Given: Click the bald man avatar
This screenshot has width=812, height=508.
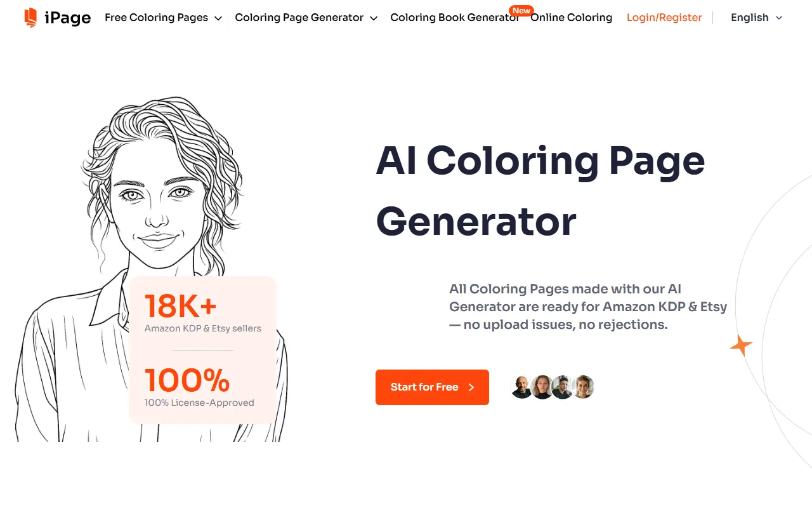Looking at the screenshot, I should tap(521, 387).
